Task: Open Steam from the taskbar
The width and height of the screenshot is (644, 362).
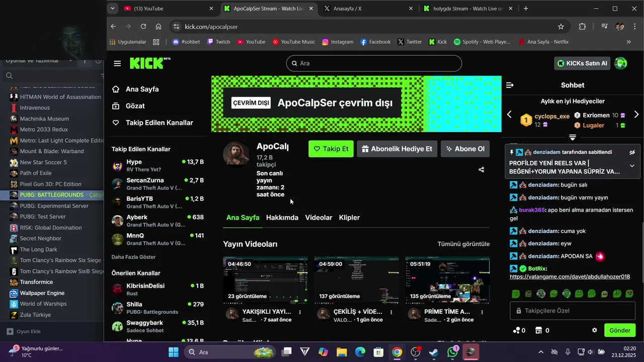Action: 434,352
